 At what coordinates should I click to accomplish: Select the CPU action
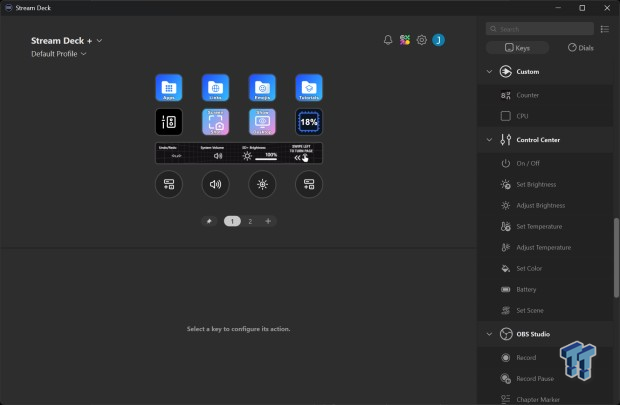click(546, 116)
